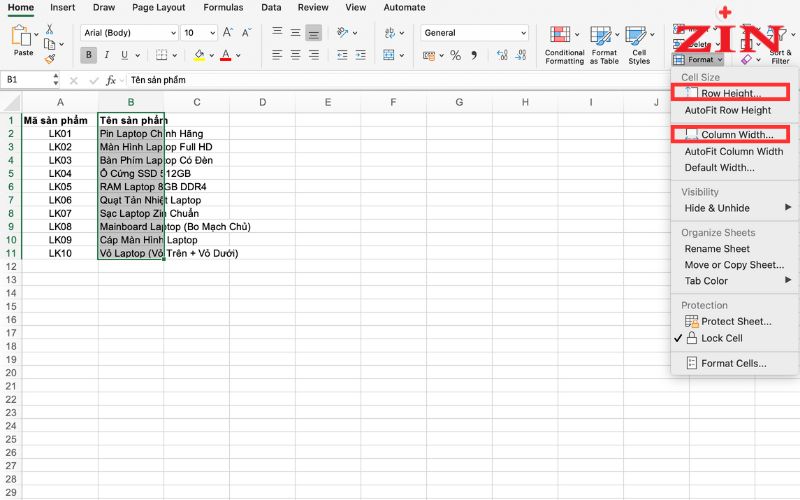Increase font size with the large A icon

pos(228,33)
